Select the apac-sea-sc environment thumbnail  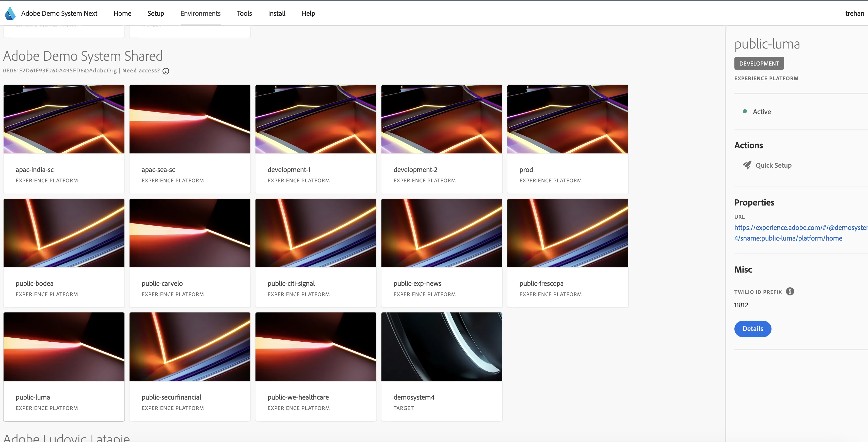[190, 119]
